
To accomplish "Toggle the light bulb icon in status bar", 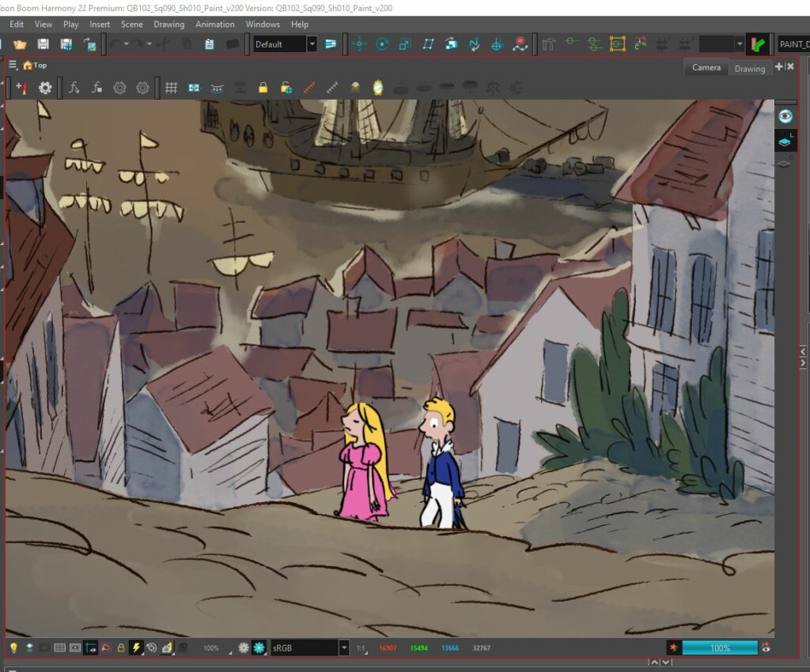I will (13, 647).
